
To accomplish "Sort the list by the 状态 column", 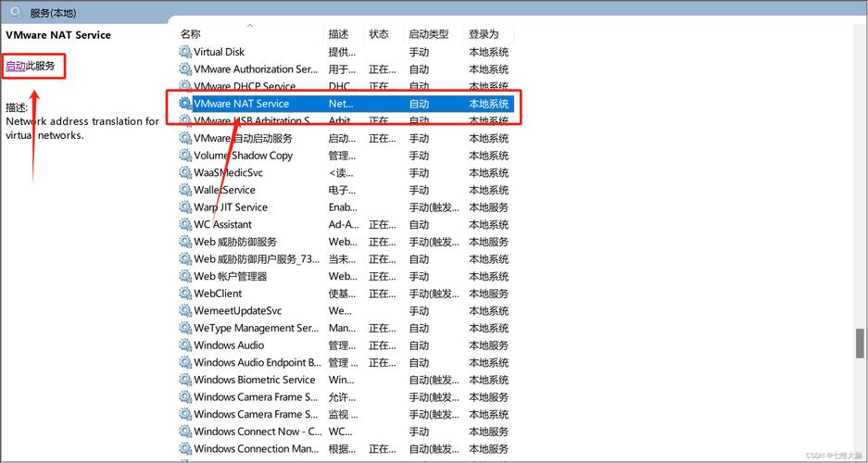I will pos(379,34).
